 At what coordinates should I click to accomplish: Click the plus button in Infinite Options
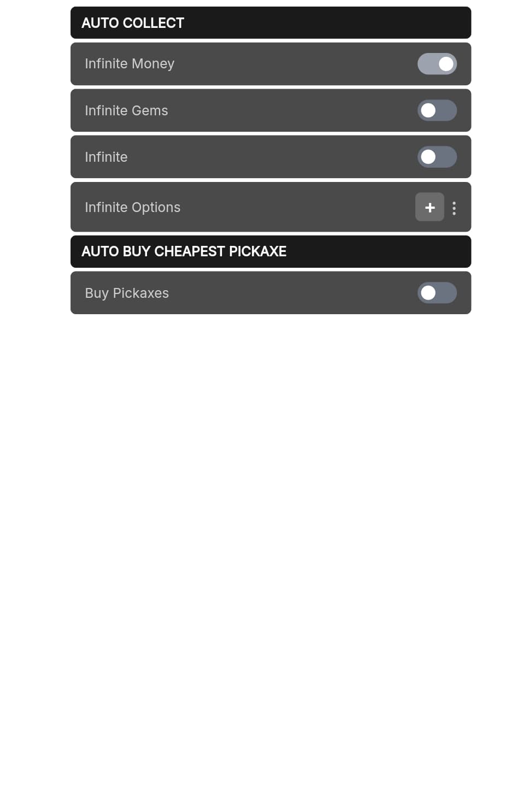[430, 207]
